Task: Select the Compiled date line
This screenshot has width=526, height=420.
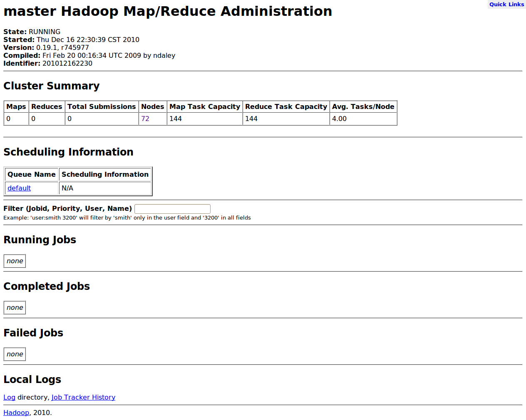Action: [89, 55]
